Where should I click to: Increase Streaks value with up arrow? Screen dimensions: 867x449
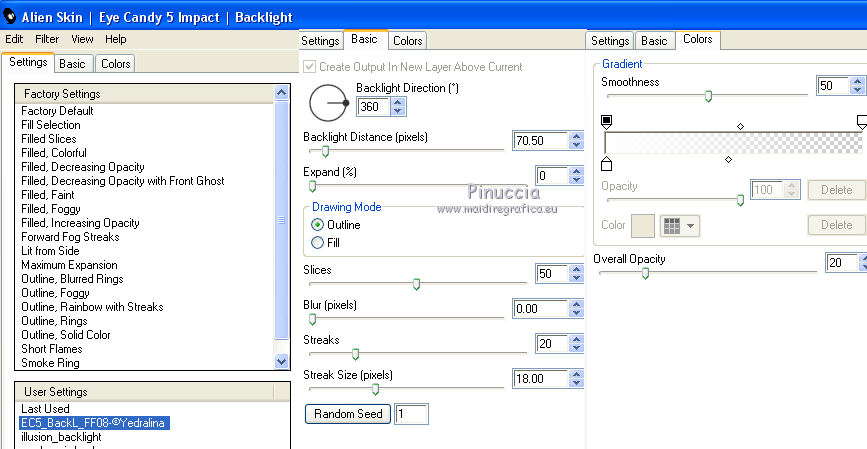tap(576, 340)
